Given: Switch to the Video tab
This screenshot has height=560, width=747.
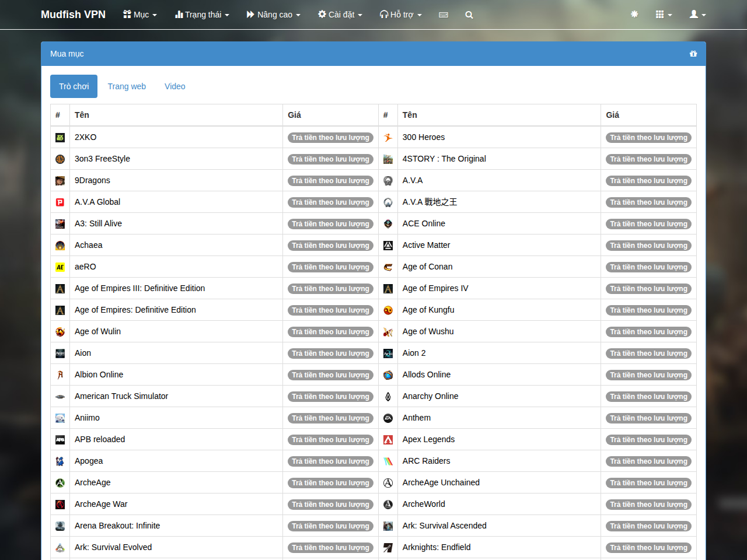Looking at the screenshot, I should pos(174,86).
